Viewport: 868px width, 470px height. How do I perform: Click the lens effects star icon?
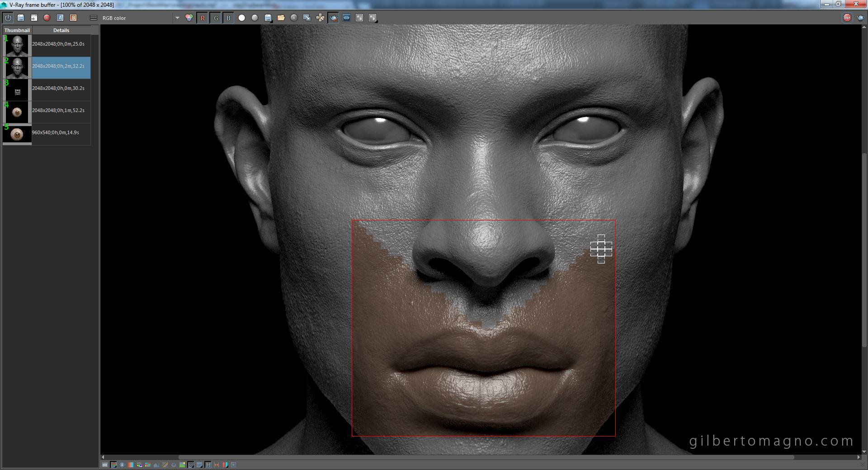(234, 465)
